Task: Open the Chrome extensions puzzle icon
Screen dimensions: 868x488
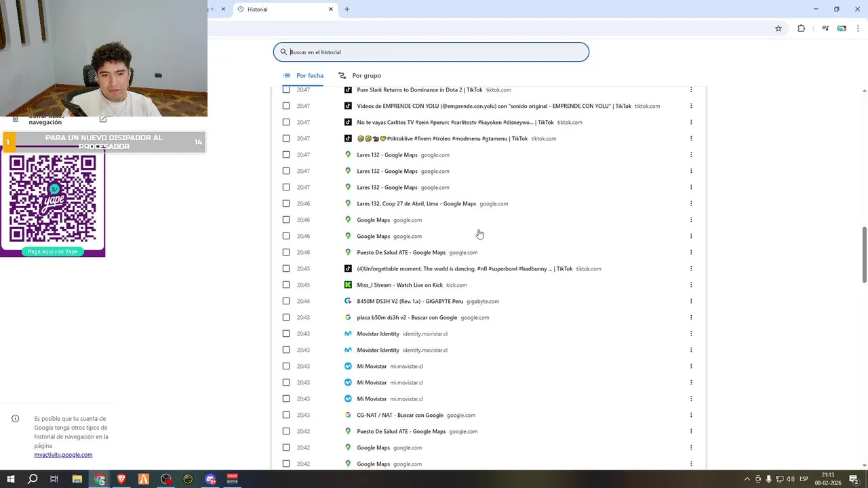Action: click(x=801, y=28)
